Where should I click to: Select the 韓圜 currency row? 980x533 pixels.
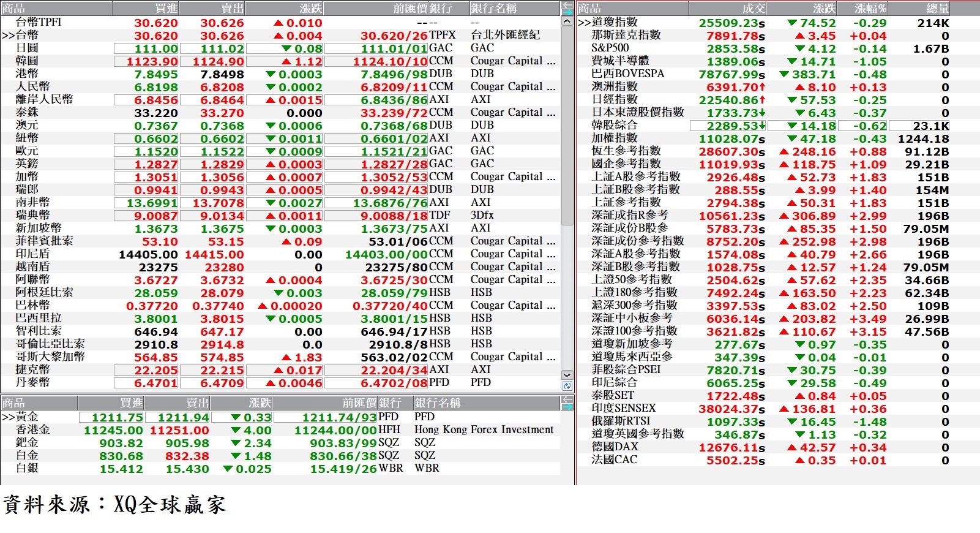click(x=280, y=61)
